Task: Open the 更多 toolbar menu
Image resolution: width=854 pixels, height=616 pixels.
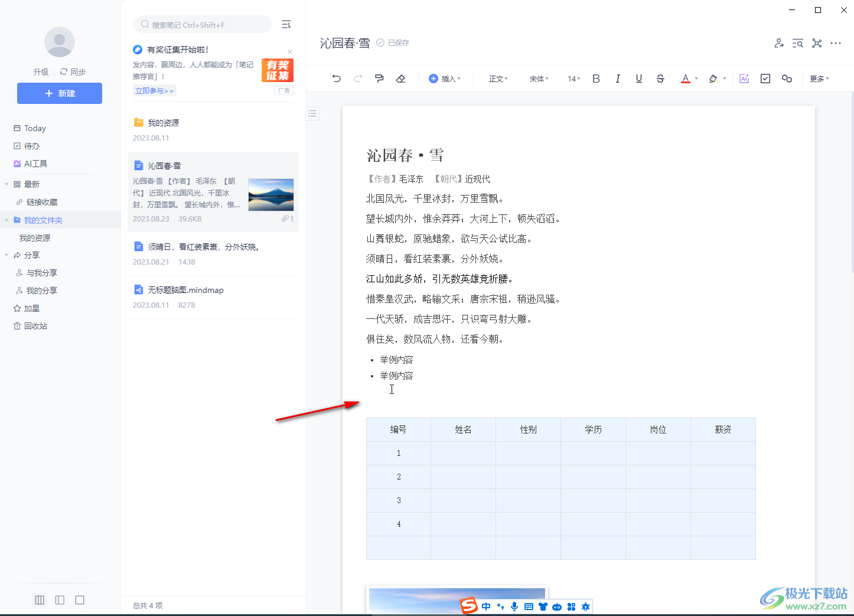Action: click(x=819, y=79)
